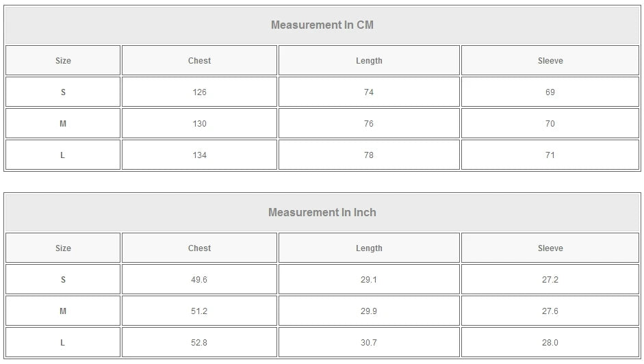Click the length cell with value 76

(x=369, y=124)
